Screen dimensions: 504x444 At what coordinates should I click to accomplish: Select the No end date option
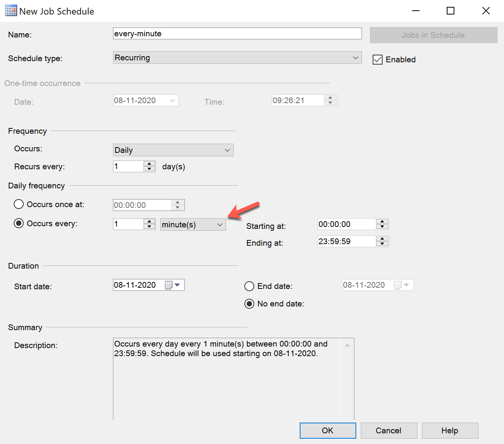click(x=249, y=304)
